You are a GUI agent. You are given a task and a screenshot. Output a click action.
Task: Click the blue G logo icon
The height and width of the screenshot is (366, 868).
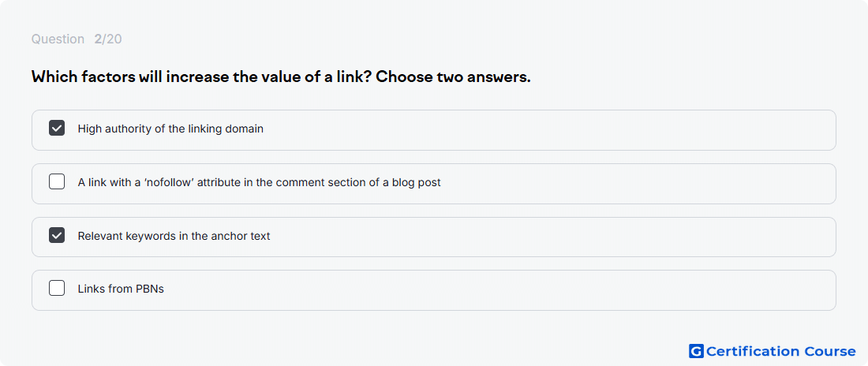coord(696,351)
